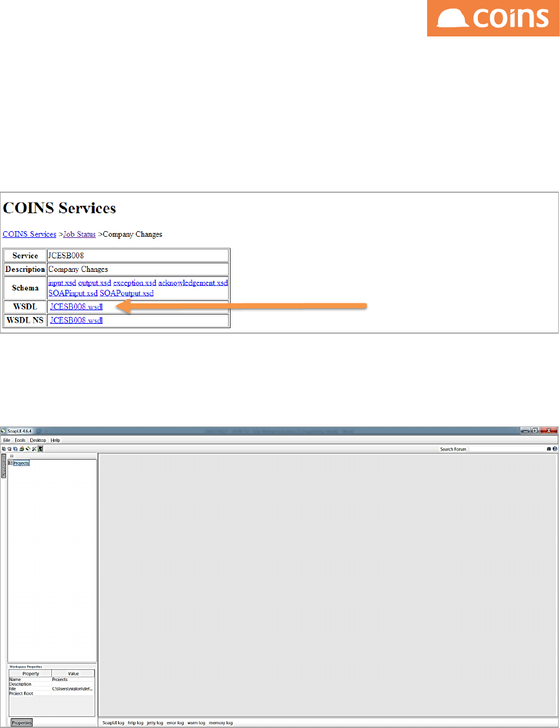Open the acknowledgement.xsd schema link
The width and height of the screenshot is (560, 728).
(193, 283)
